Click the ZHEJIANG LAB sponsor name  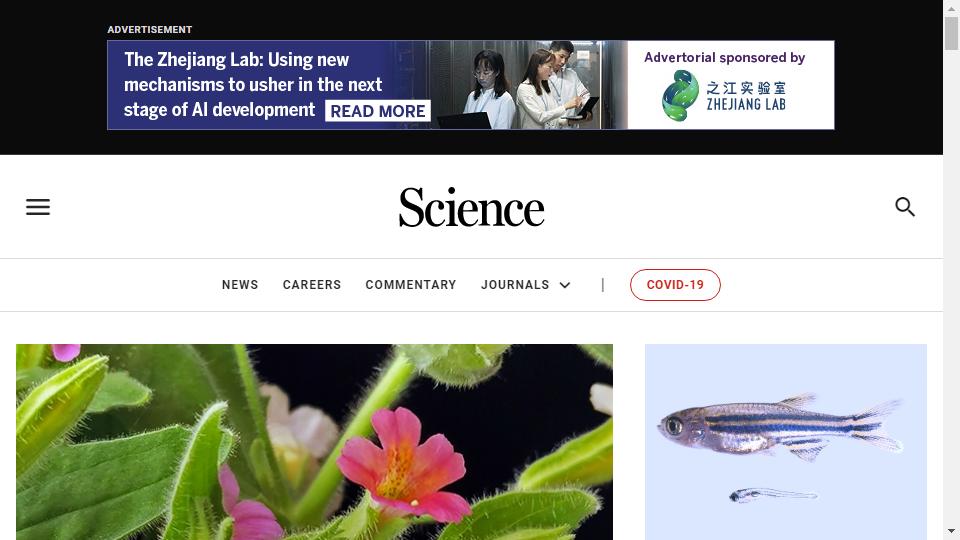tap(746, 105)
